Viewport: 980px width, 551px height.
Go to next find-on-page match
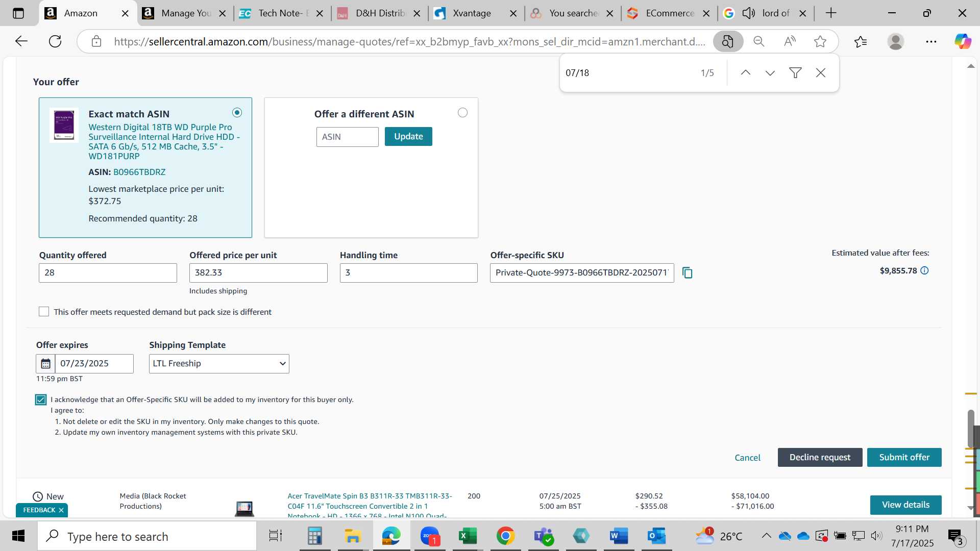click(x=770, y=73)
